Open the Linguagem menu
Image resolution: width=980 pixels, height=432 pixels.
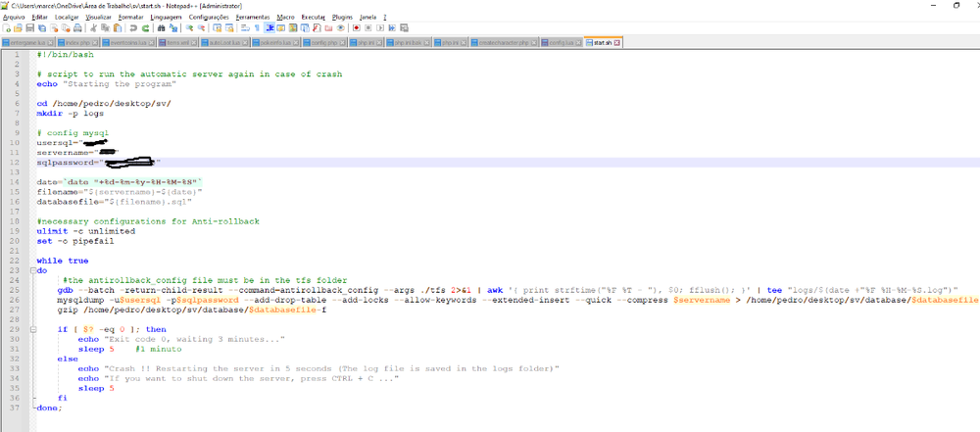pos(168,18)
